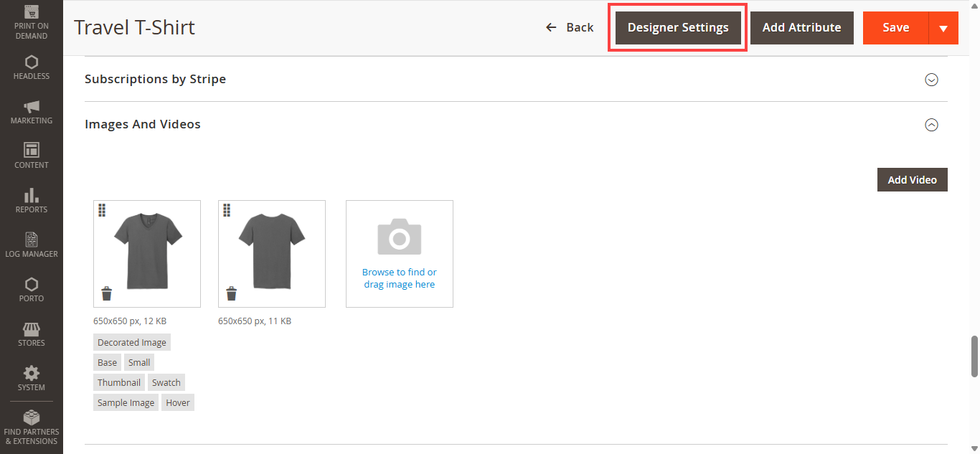Open the Headless menu item
This screenshot has width=980, height=454.
tap(32, 67)
